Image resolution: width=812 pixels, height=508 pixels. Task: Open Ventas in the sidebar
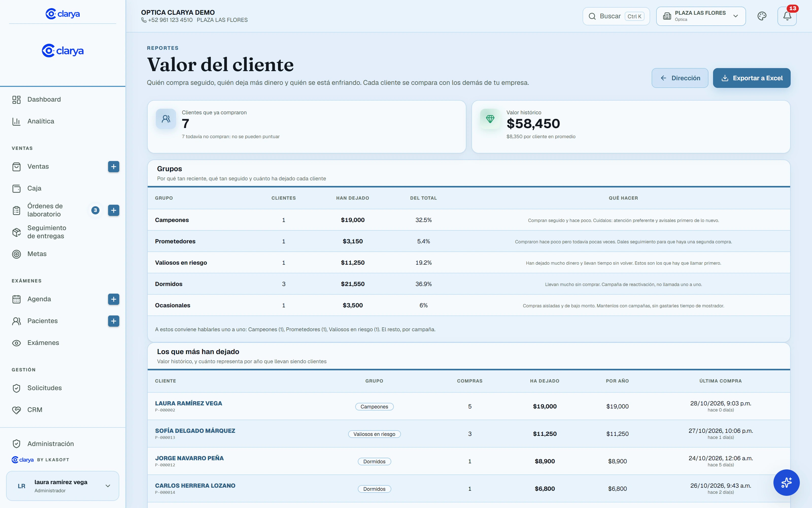click(38, 167)
